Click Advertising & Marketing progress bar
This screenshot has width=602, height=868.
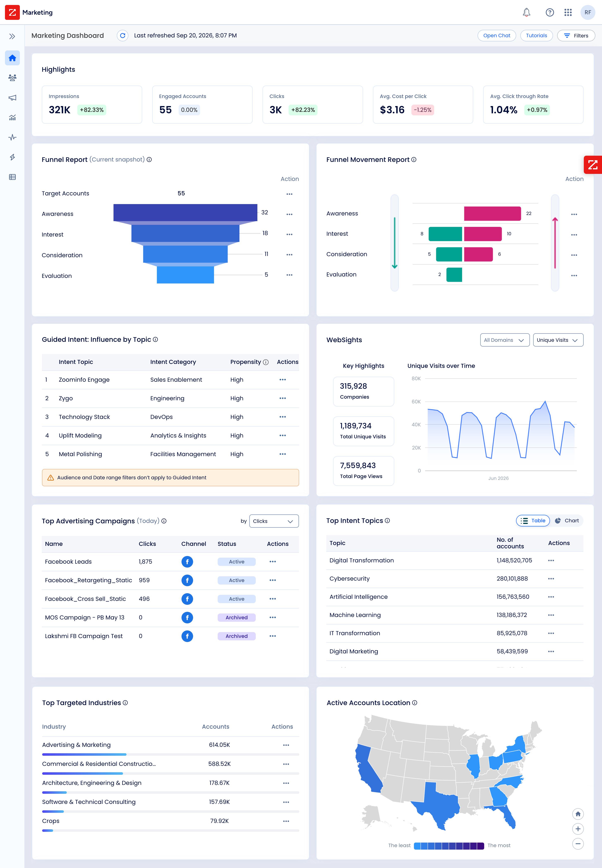pos(171,754)
